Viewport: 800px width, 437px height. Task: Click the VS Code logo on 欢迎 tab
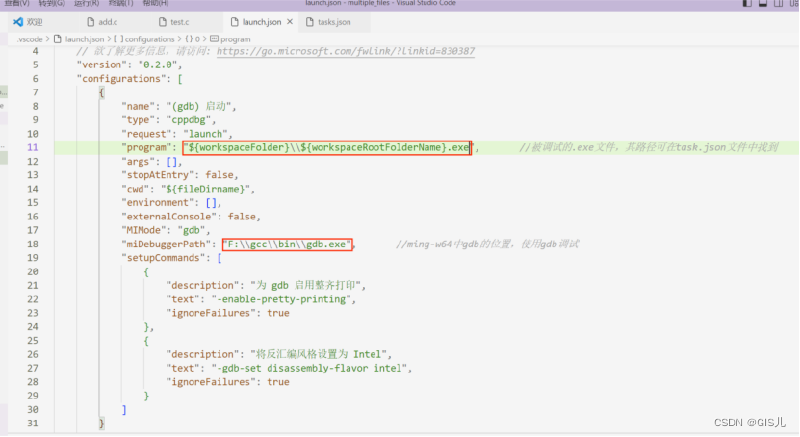pyautogui.click(x=18, y=22)
